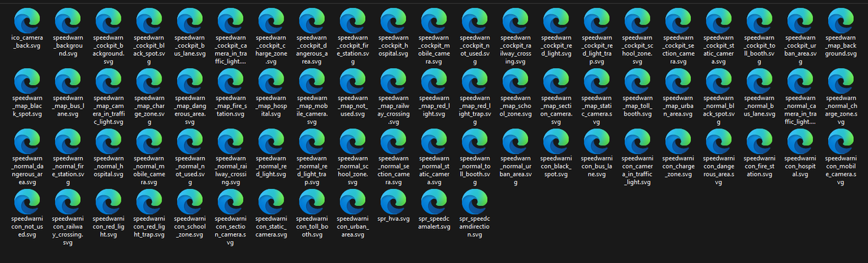Click speedwarn_map_charge_zone.svg icon
868x263 pixels.
point(149,81)
